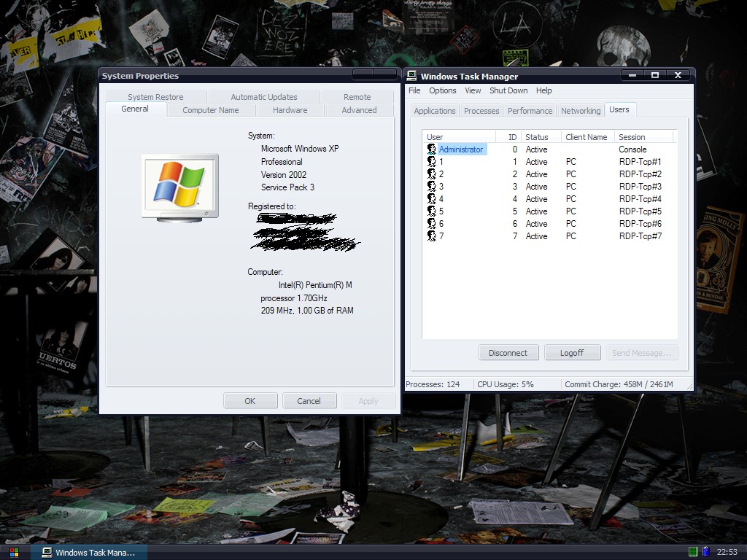Click the green CPU usage tray icon

[x=693, y=552]
